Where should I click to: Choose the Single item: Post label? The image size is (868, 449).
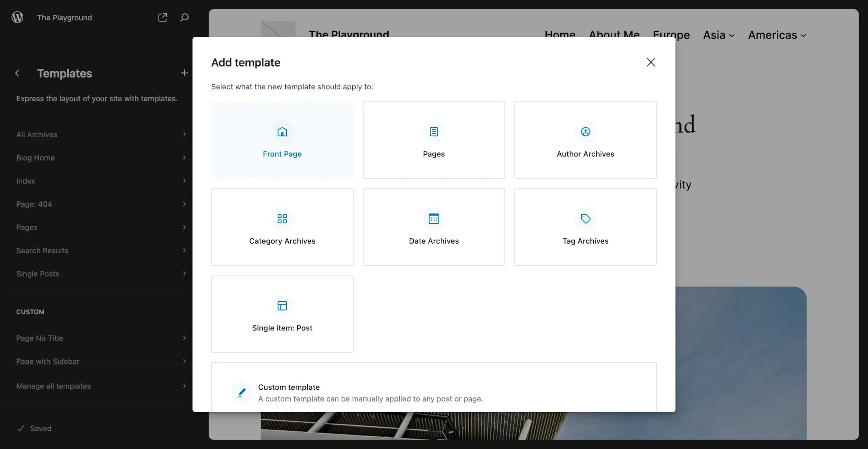coord(282,328)
